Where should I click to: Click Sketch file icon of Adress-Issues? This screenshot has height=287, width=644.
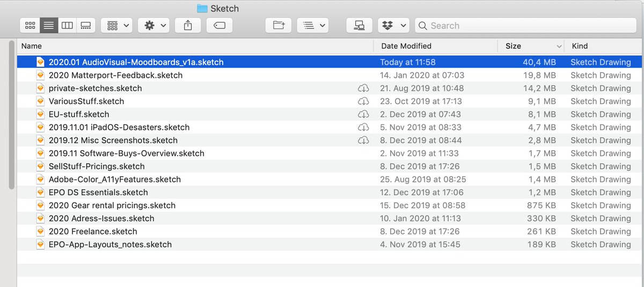[x=40, y=218]
